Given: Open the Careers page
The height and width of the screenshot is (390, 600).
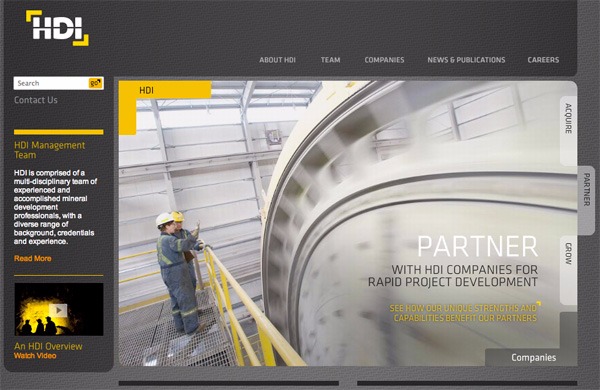Looking at the screenshot, I should pos(543,60).
